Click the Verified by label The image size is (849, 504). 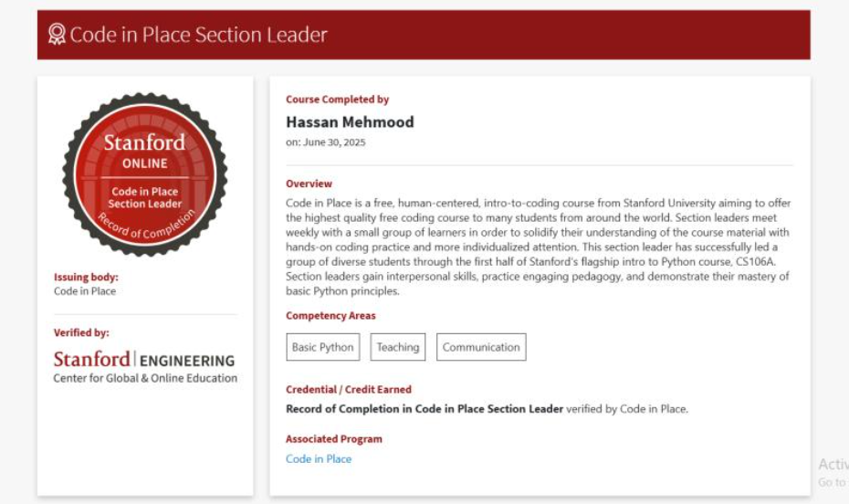click(81, 333)
